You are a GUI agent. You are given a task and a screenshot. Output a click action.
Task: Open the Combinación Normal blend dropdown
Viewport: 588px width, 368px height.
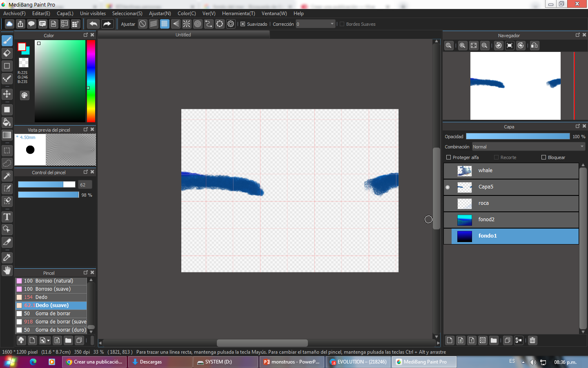pos(529,147)
